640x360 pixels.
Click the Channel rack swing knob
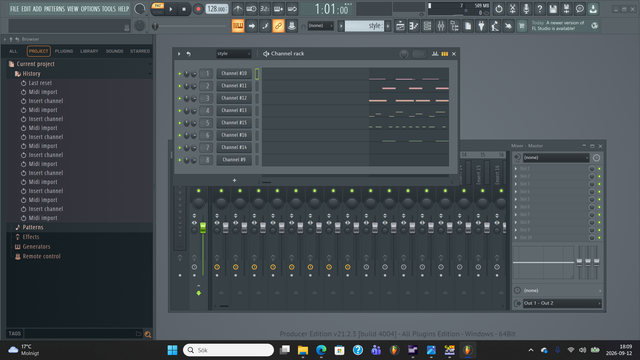pos(404,54)
